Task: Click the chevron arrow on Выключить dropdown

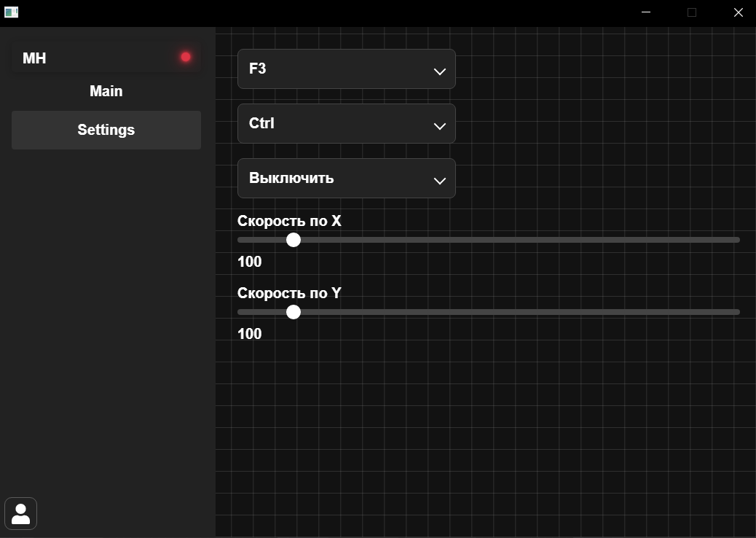Action: pyautogui.click(x=439, y=181)
